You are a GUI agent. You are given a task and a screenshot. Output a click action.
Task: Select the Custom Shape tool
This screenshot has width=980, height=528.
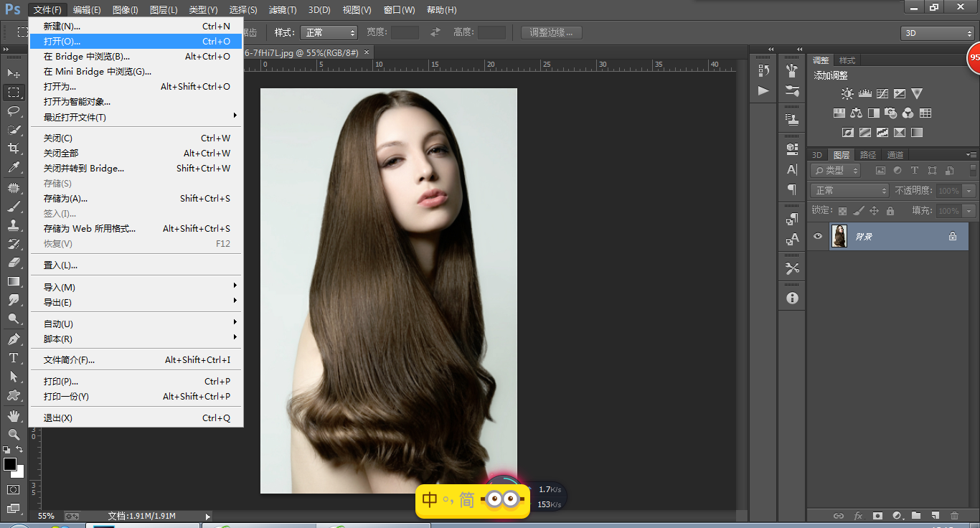click(x=14, y=395)
